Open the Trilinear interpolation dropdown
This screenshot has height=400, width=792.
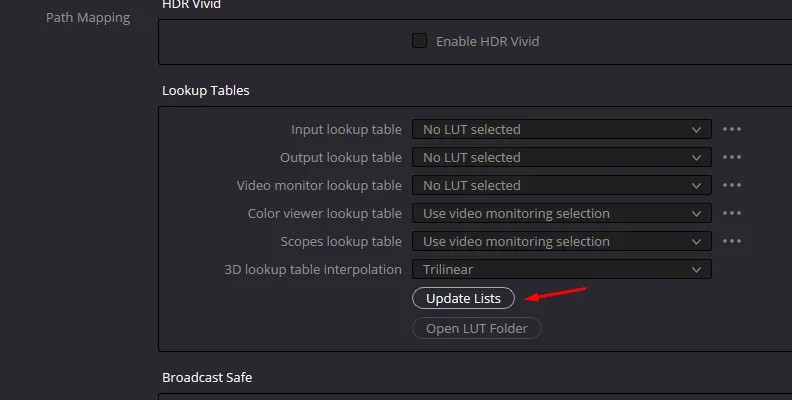pyautogui.click(x=561, y=269)
